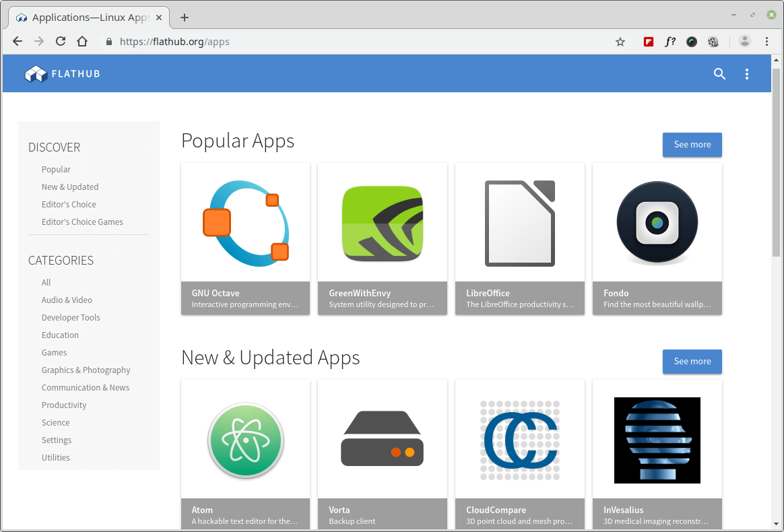Open the Fondo card title
This screenshot has width=784, height=532.
[616, 293]
